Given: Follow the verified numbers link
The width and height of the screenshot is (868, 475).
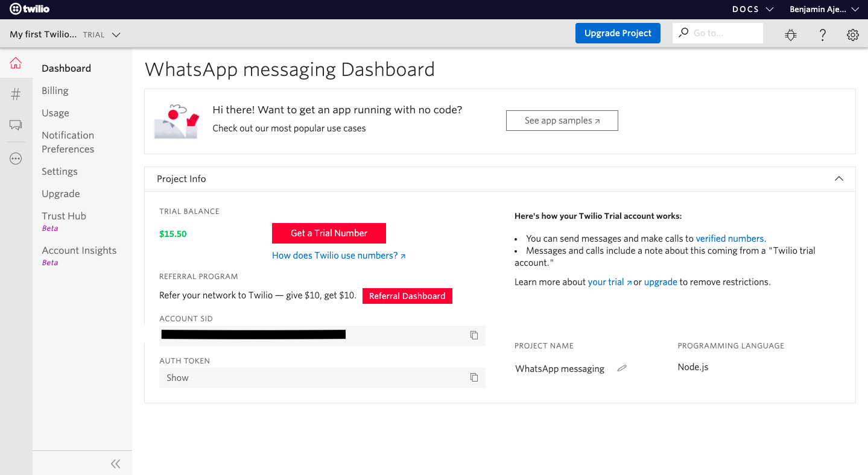Looking at the screenshot, I should pyautogui.click(x=730, y=239).
